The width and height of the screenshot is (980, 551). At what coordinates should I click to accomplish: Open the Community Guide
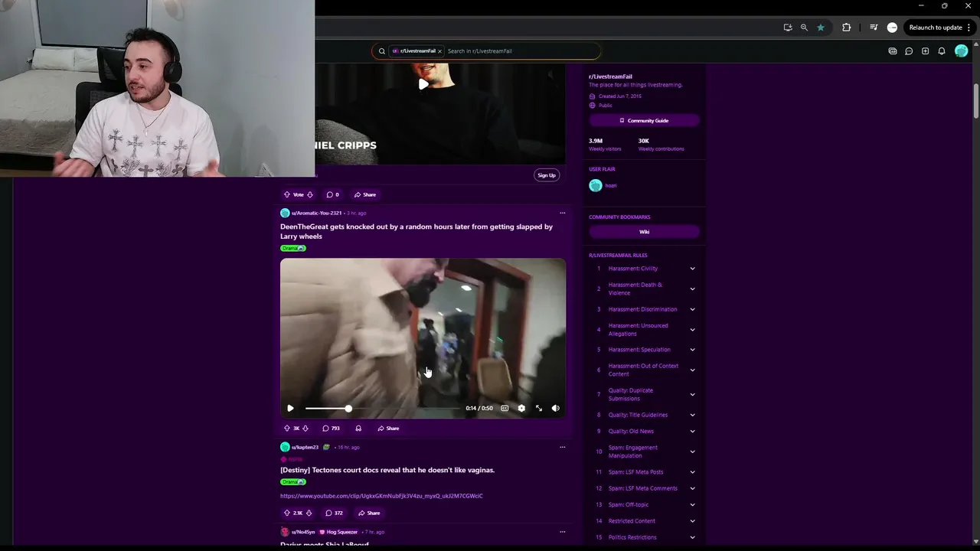pyautogui.click(x=644, y=121)
